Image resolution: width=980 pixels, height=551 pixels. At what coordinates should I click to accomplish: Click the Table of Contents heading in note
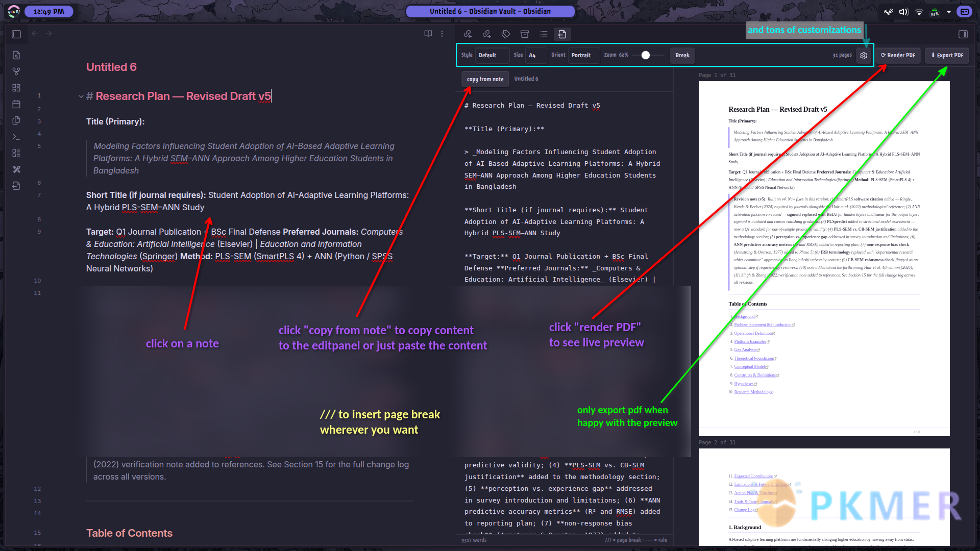(x=129, y=533)
